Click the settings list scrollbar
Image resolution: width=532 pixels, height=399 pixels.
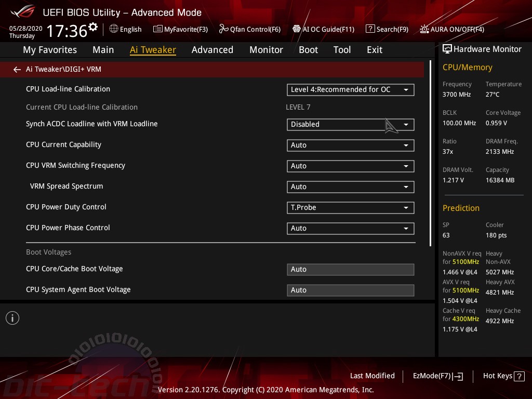(x=430, y=153)
